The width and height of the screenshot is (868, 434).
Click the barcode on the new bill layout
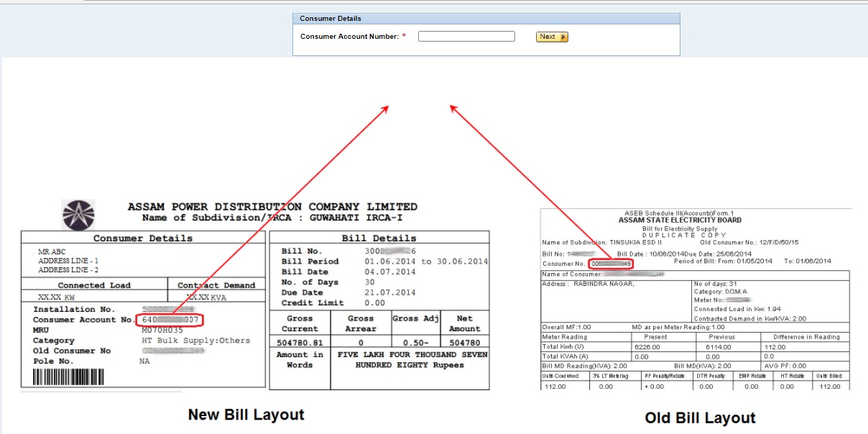70,375
